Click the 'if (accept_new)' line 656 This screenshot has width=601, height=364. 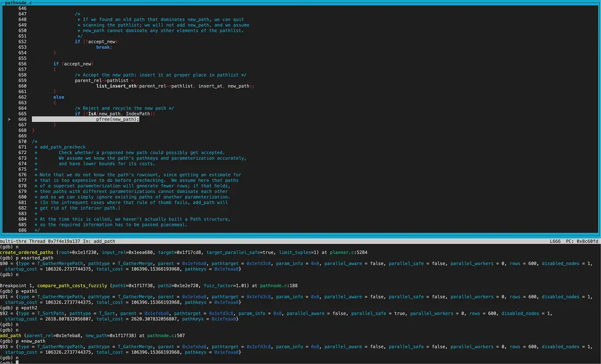(73, 63)
